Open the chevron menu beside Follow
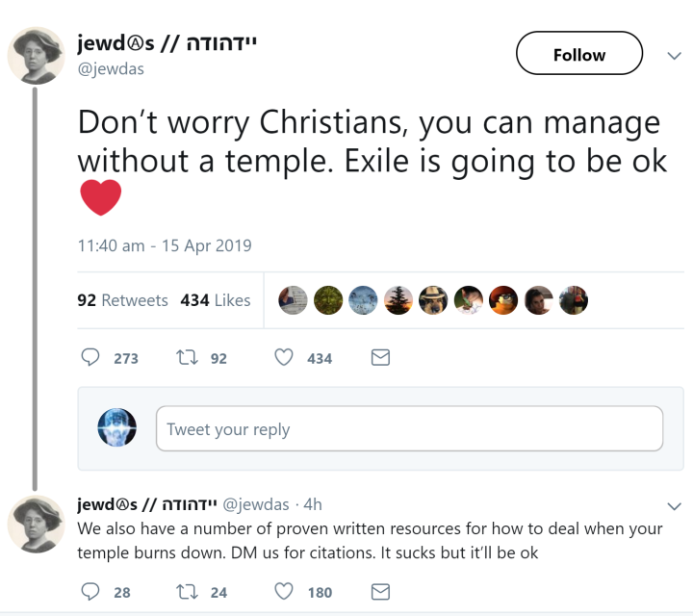 674,56
